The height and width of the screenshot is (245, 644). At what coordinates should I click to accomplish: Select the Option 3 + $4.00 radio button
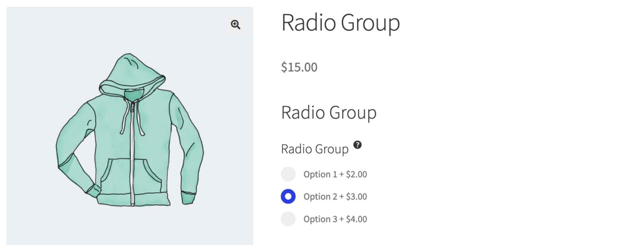pyautogui.click(x=288, y=219)
